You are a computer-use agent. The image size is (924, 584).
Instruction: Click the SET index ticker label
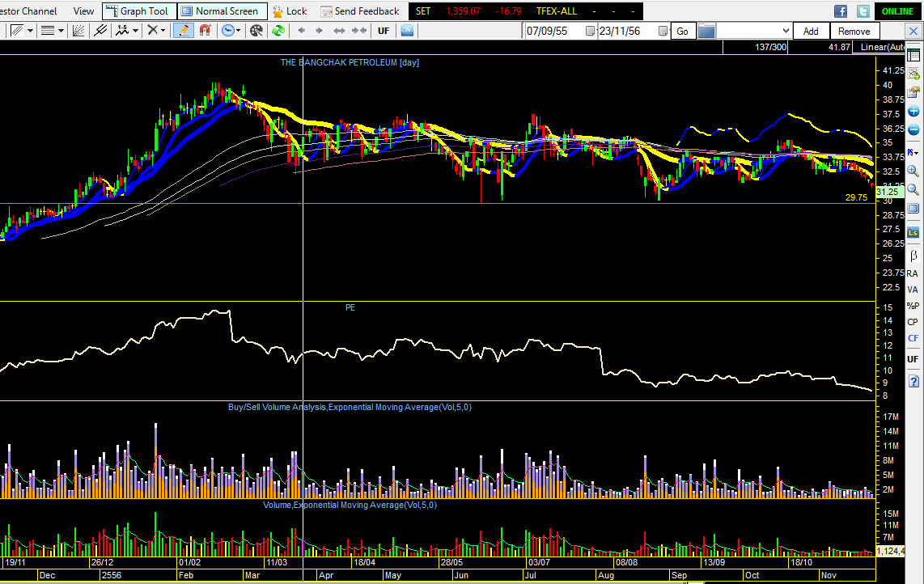(423, 11)
